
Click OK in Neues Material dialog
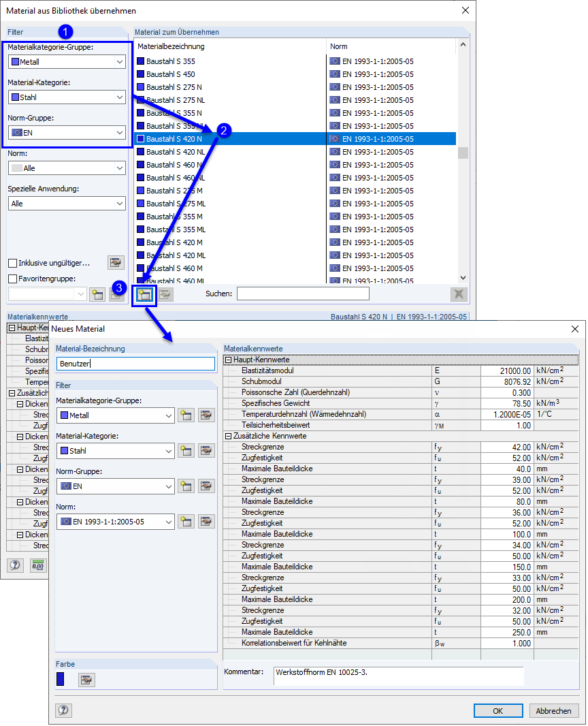tap(497, 711)
